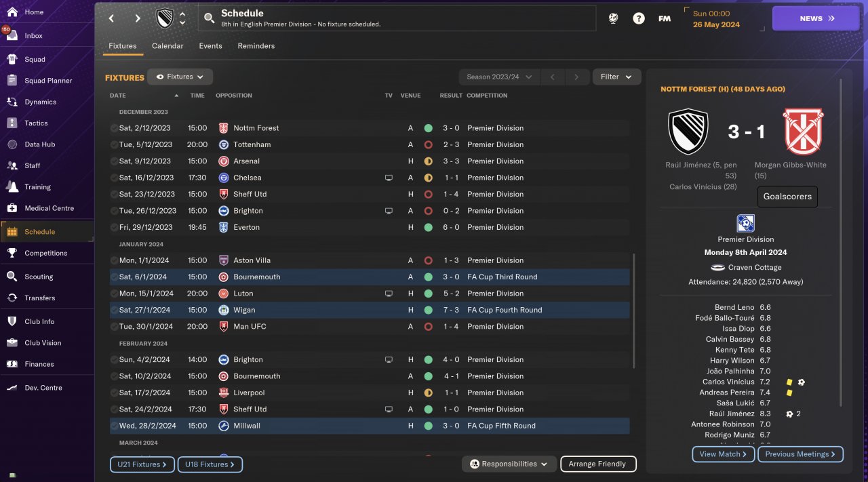Toggle circle beside Millwall 28/2/2024 row
868x482 pixels.
point(114,426)
